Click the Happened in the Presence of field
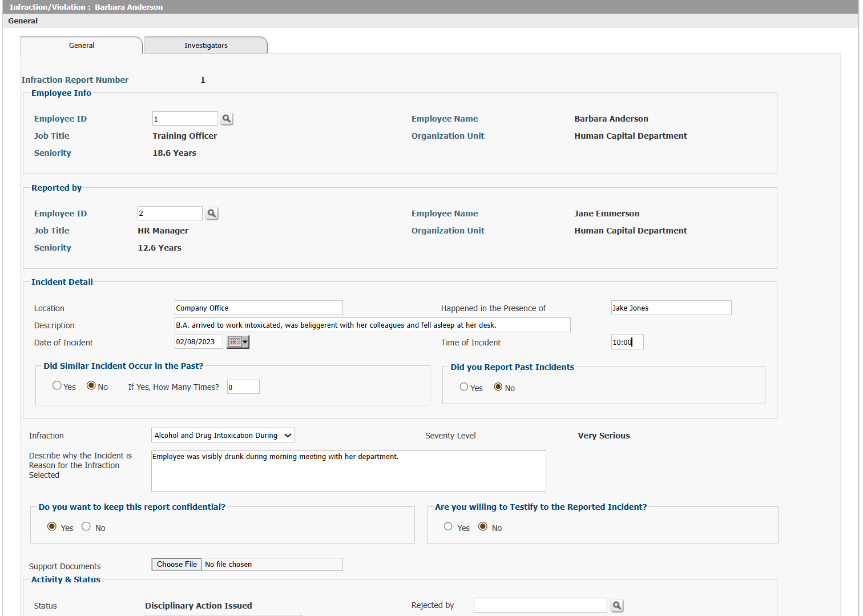 tap(671, 308)
